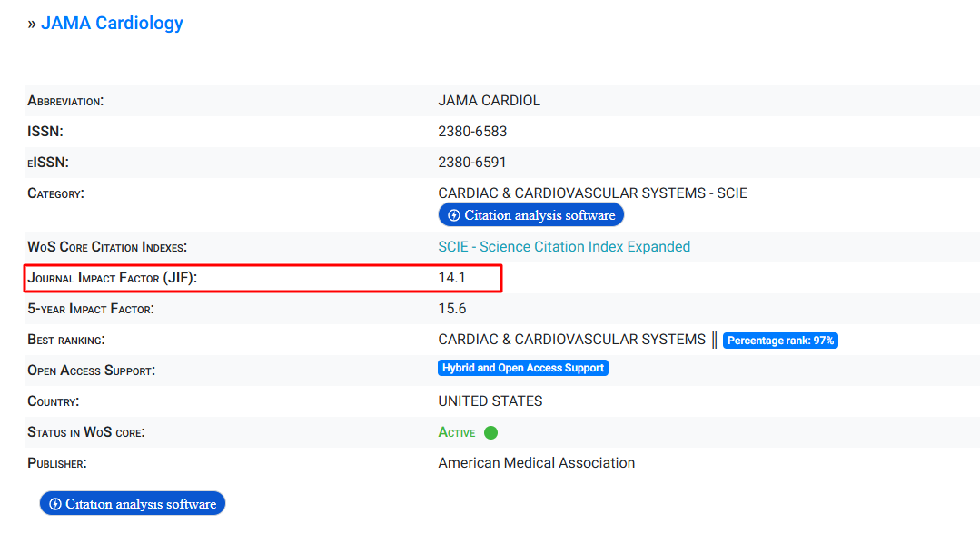This screenshot has height=544, width=980.
Task: Click the Percentage rank: 97% badge
Action: coord(780,341)
